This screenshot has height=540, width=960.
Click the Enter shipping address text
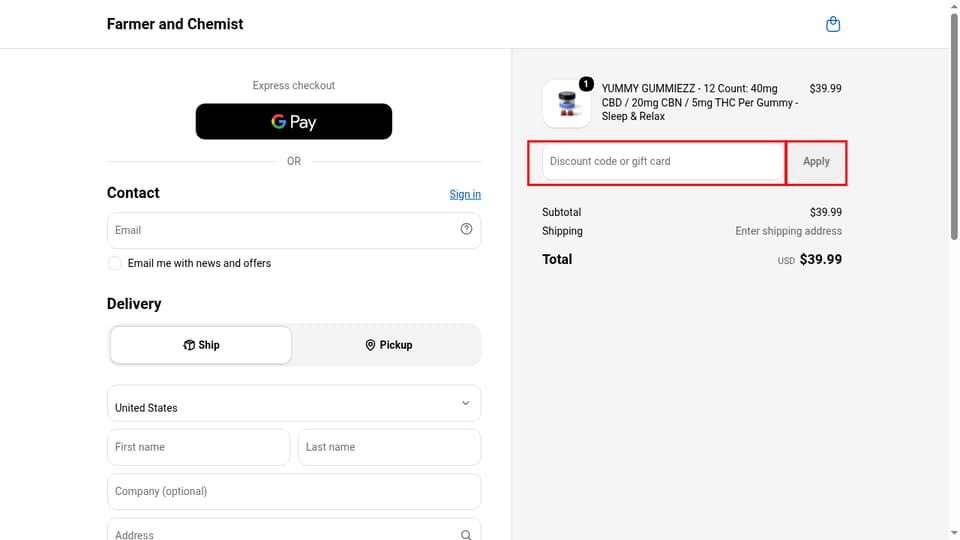pyautogui.click(x=789, y=231)
